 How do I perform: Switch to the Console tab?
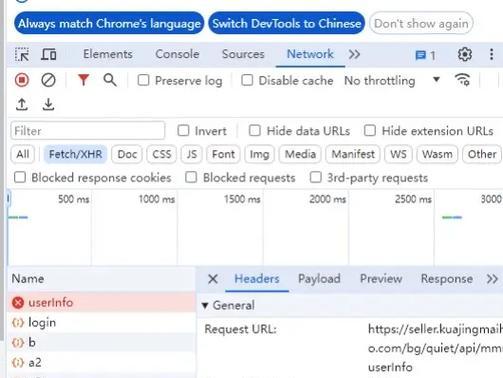pos(177,54)
